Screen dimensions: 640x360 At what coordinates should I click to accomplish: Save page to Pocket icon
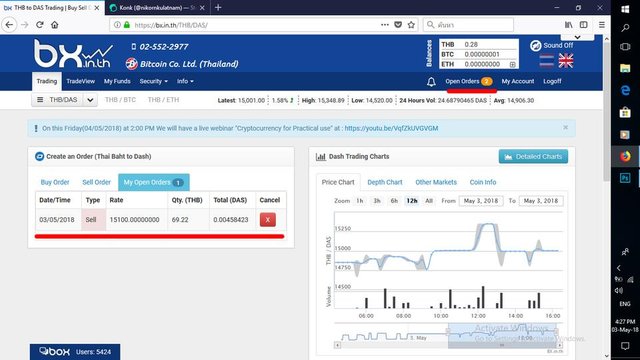(x=398, y=25)
